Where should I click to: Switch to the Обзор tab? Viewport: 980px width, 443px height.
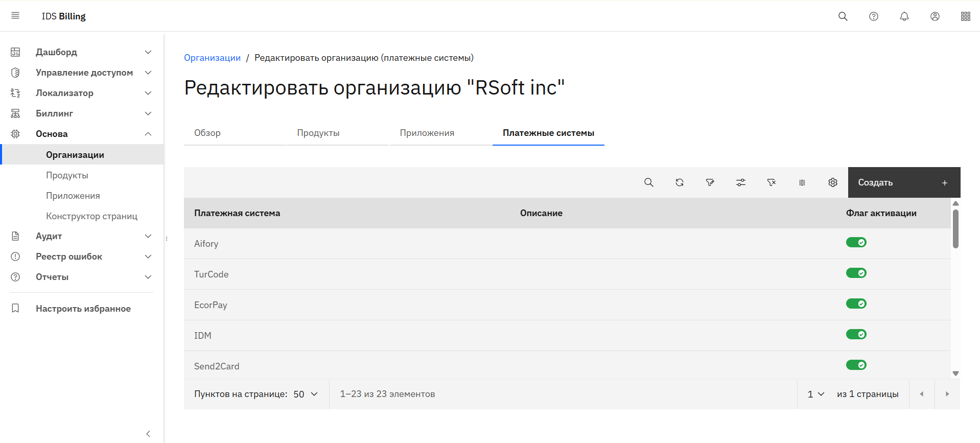point(207,133)
